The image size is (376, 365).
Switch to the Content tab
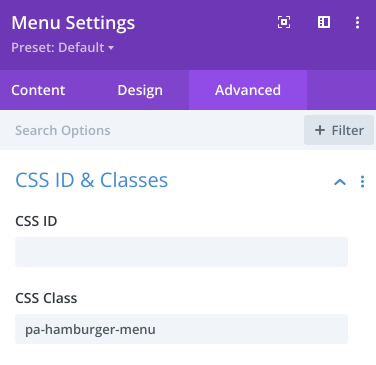click(38, 90)
